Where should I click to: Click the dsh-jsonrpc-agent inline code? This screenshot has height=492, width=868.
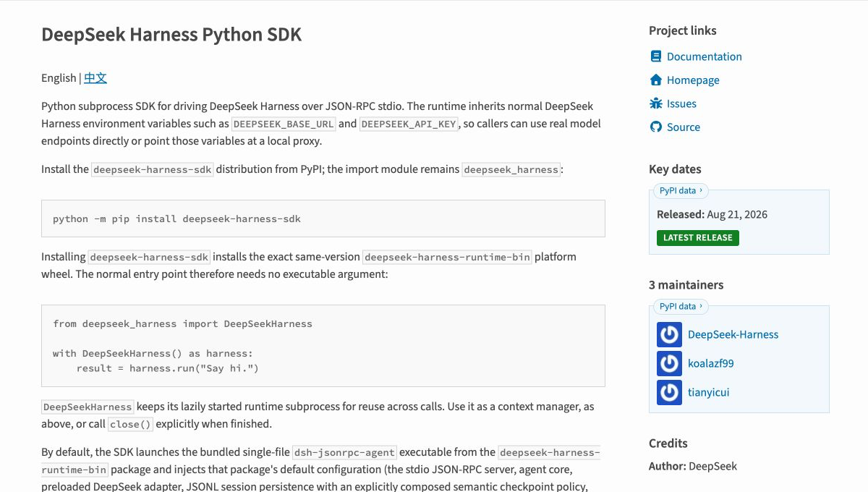click(x=345, y=453)
